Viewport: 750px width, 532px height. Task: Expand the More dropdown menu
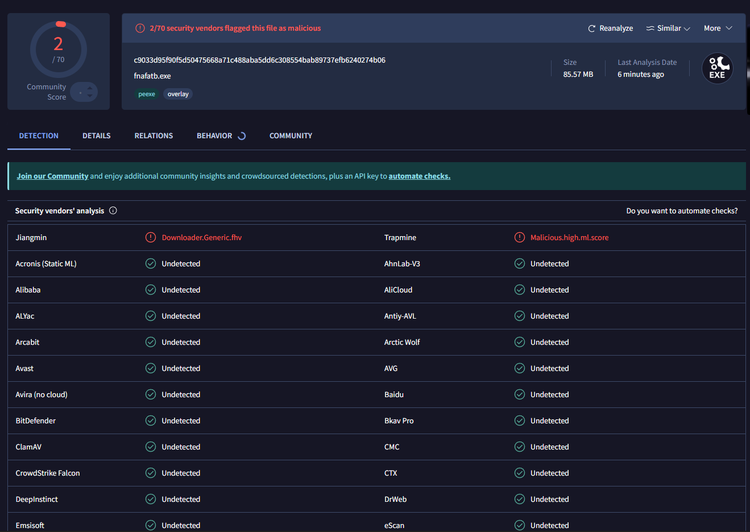[717, 29]
